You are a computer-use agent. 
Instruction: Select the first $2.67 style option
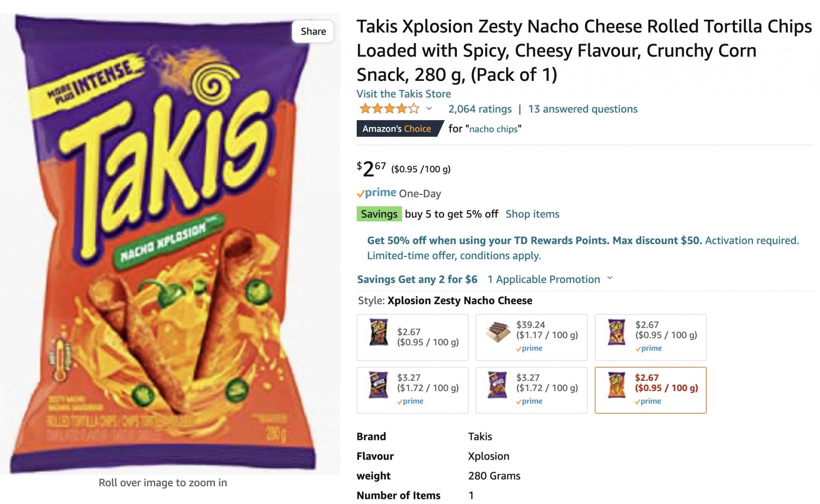[x=412, y=337]
